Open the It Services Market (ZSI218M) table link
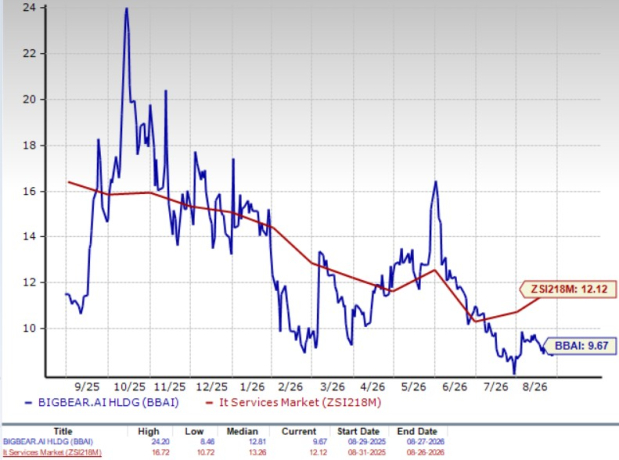Viewport: 619px width, 460px height. point(52,452)
